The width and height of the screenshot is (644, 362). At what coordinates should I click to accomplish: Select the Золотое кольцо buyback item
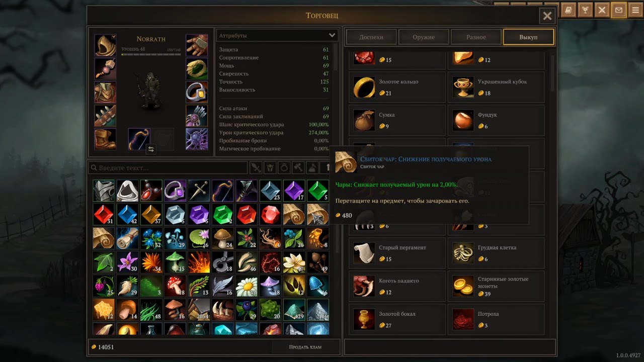point(397,86)
